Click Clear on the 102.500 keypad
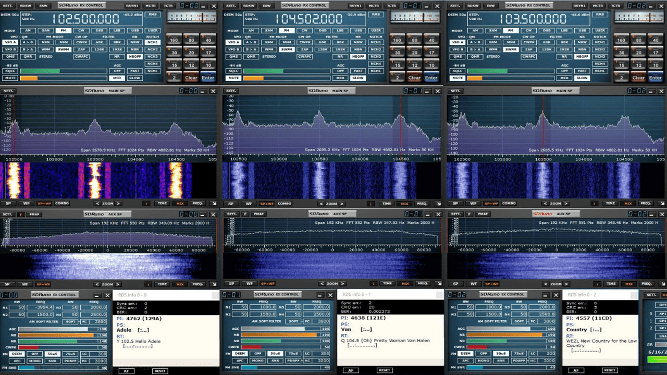Viewport: 667px width, 375px height. 191,78
